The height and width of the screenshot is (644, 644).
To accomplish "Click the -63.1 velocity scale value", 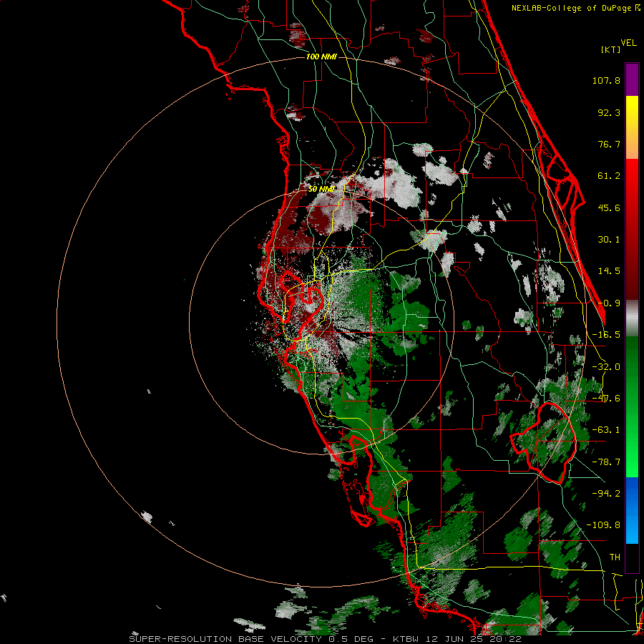I will [x=606, y=430].
